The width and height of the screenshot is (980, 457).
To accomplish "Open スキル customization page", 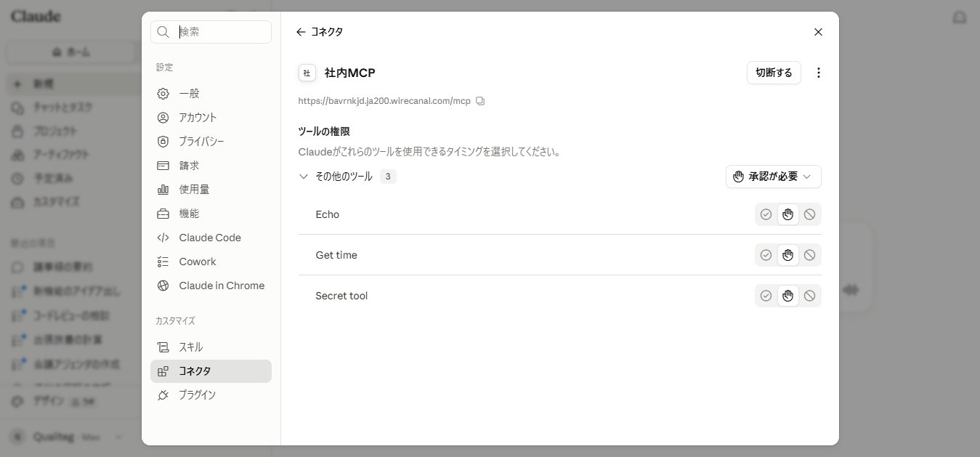I will tap(211, 347).
